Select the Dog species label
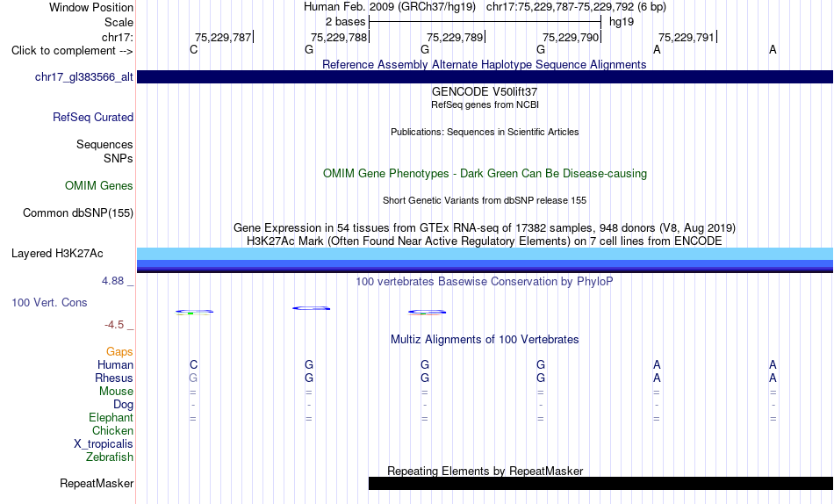Viewport: 834px width, 504px height. point(123,405)
